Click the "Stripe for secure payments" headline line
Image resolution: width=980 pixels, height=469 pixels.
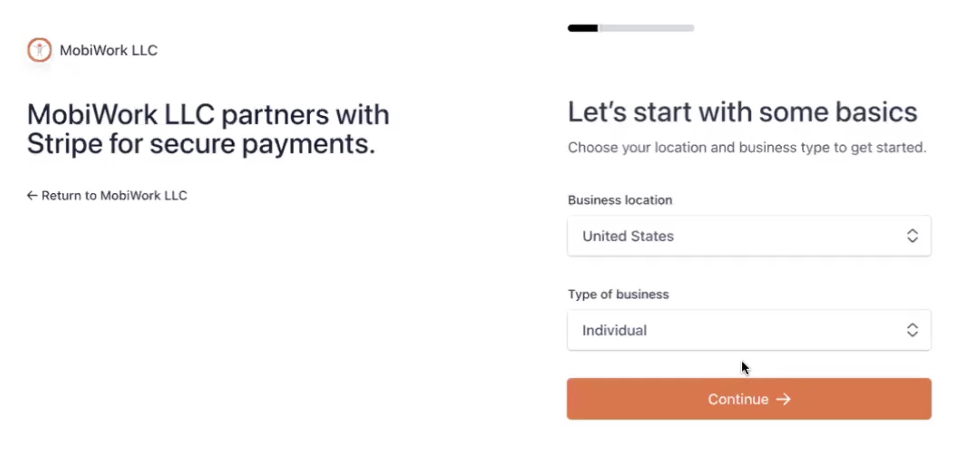point(201,144)
